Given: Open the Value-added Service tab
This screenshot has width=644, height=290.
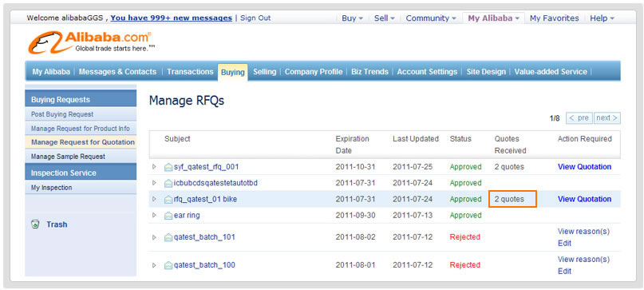Looking at the screenshot, I should (x=551, y=72).
